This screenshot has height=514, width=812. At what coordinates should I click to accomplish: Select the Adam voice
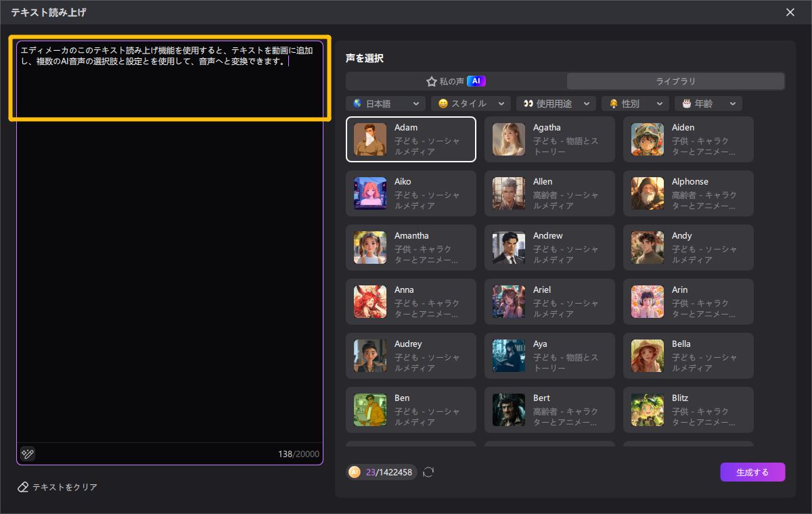click(x=411, y=139)
